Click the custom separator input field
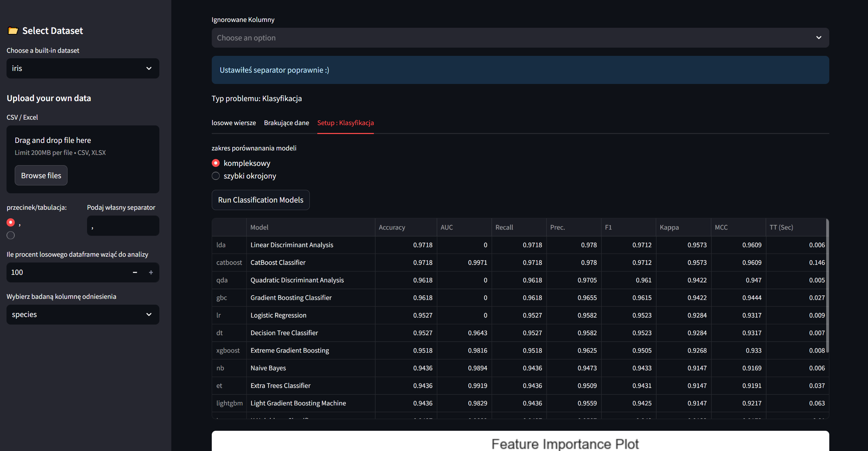The width and height of the screenshot is (868, 451). (123, 226)
